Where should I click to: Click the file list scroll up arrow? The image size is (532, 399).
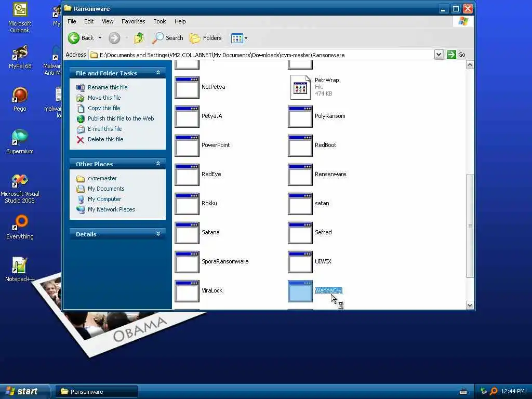[470, 65]
